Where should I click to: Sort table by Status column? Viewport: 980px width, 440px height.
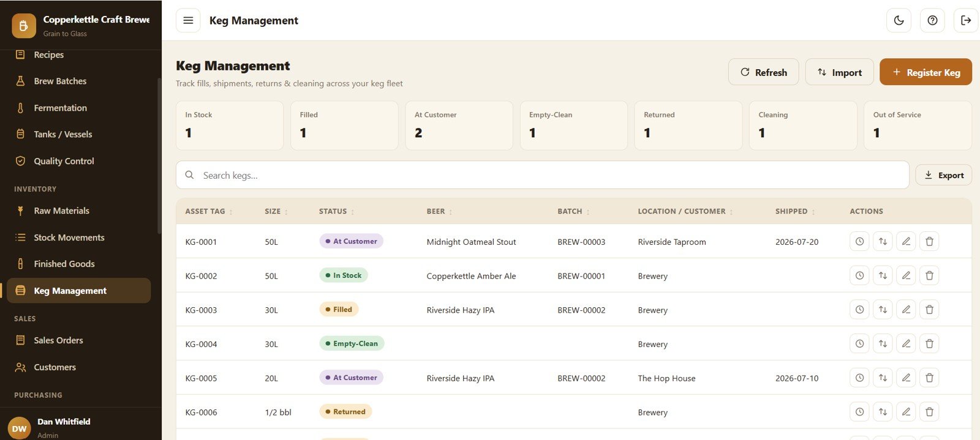[336, 211]
